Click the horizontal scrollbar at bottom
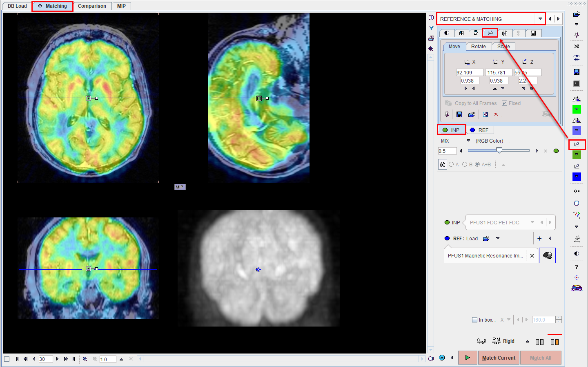 281,359
